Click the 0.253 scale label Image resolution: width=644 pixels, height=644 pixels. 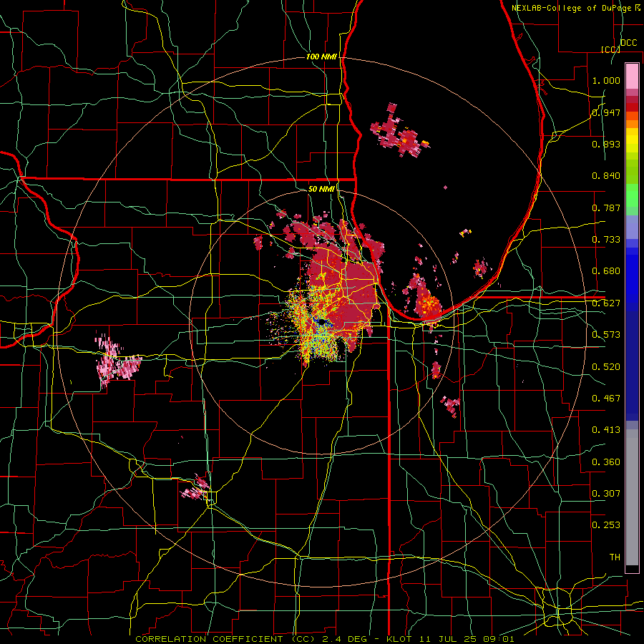pyautogui.click(x=606, y=525)
